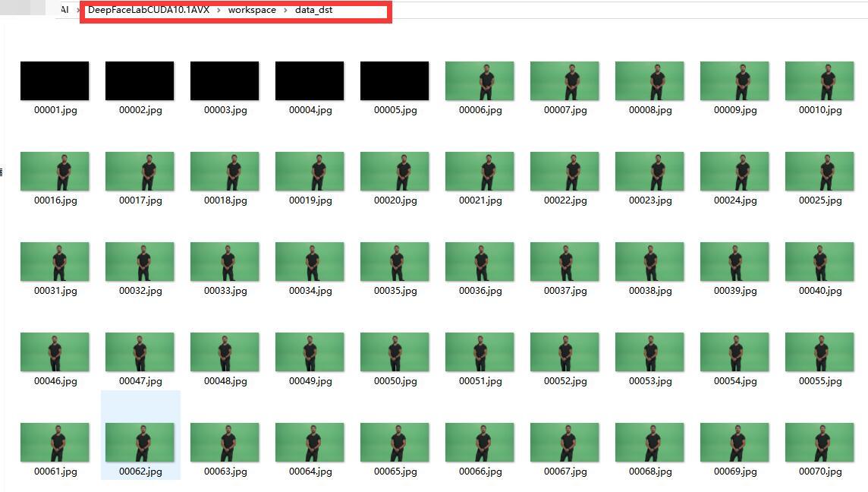Viewport: 868px width, 492px height.
Task: Select the image thumbnail of 00036.jpg
Action: point(480,261)
